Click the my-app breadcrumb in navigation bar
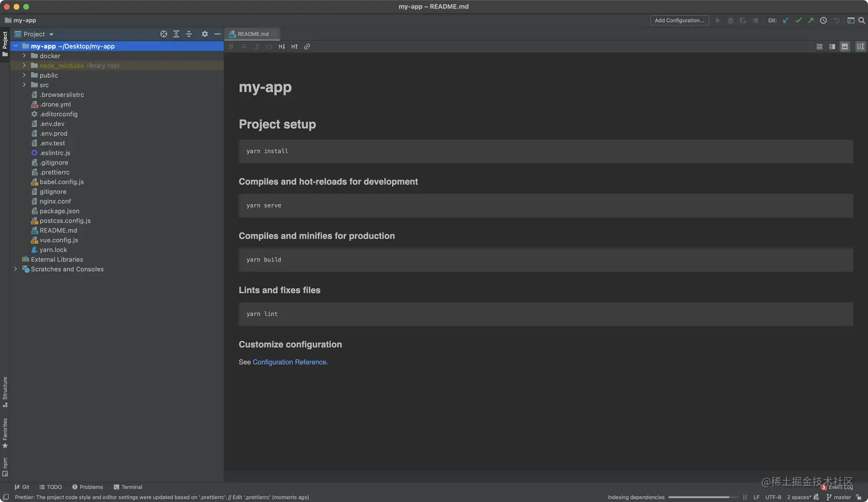Image resolution: width=868 pixels, height=502 pixels. tap(21, 20)
